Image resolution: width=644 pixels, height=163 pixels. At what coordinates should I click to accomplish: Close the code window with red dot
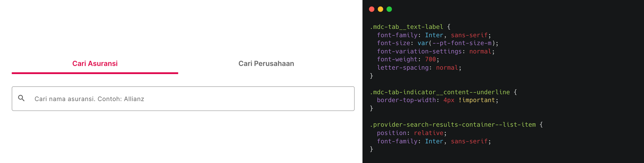click(x=372, y=9)
